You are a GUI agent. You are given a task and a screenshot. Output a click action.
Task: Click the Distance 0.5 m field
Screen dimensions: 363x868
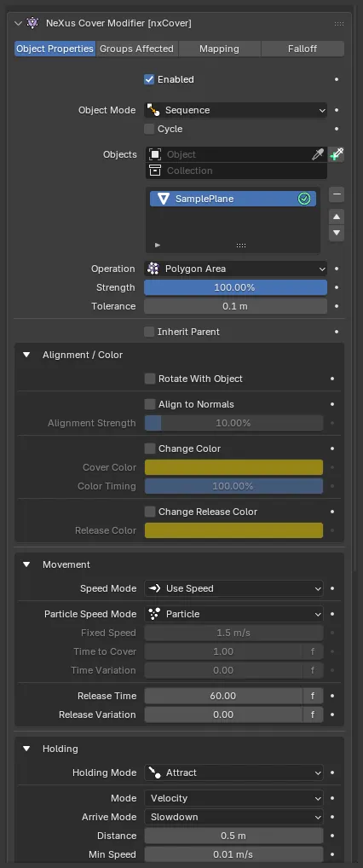pos(233,836)
